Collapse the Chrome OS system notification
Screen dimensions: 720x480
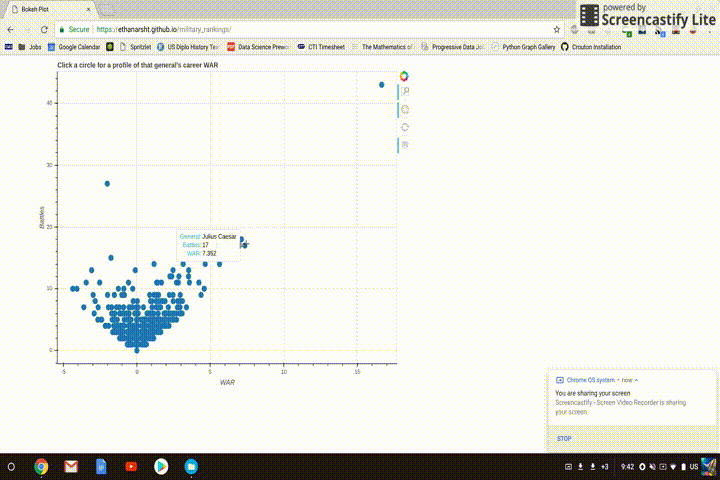coord(637,380)
